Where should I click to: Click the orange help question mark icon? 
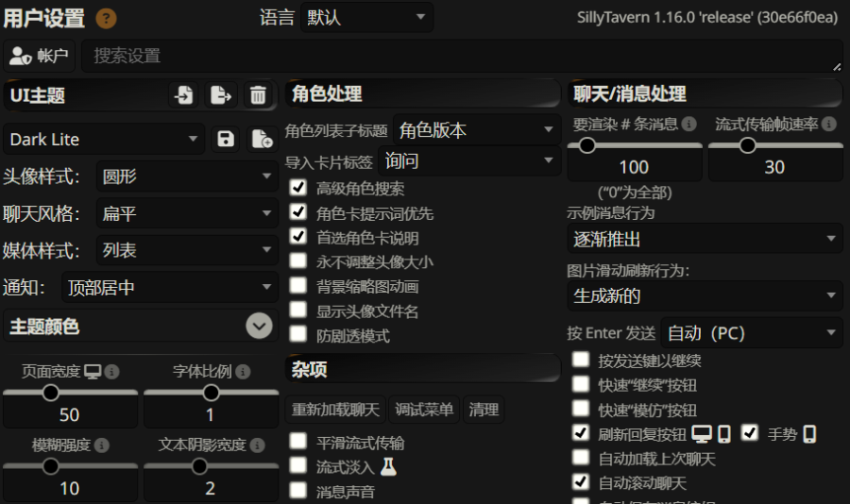(107, 18)
